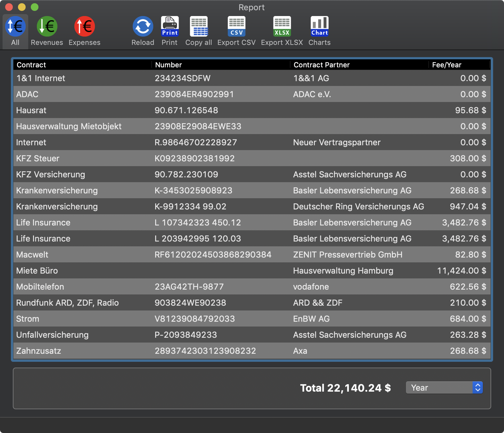Select the Hausverwaltung Mietobjekt row
504x433 pixels.
(252, 126)
